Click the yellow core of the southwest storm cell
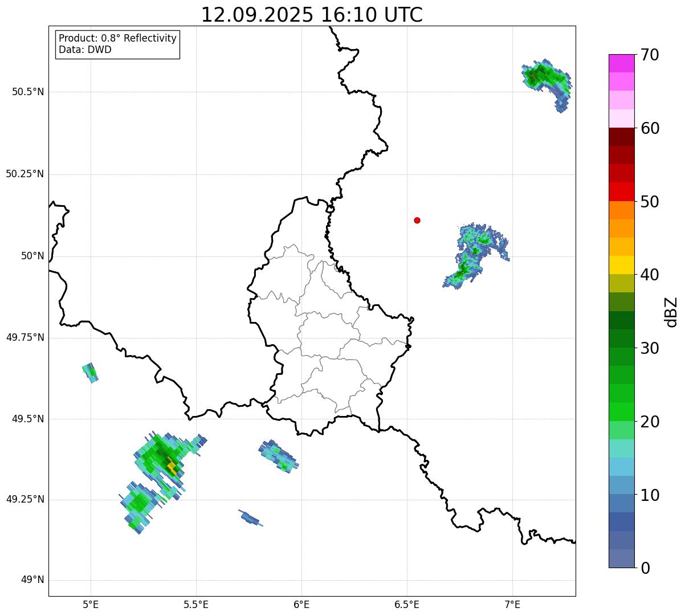 tap(172, 468)
